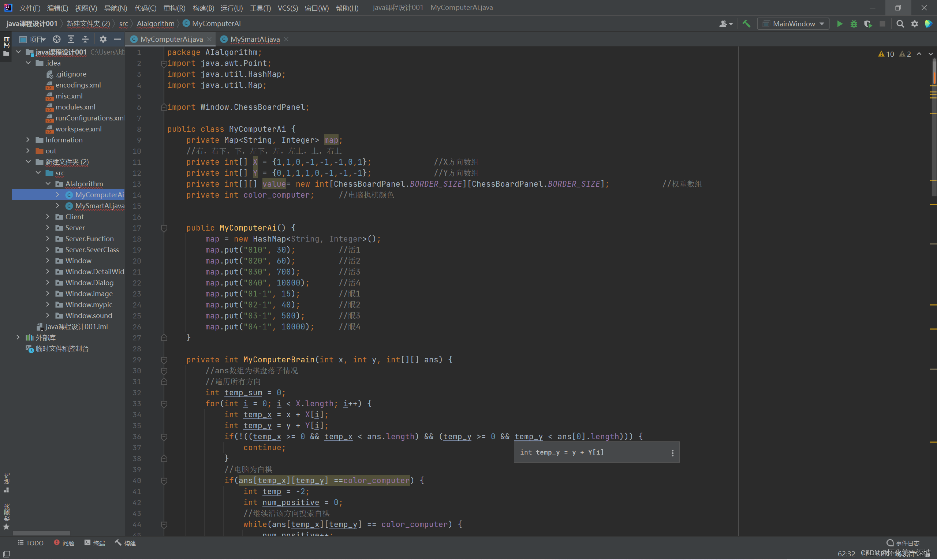The image size is (937, 560).
Task: Open the MainWindow run configuration dropdown
Action: click(793, 24)
